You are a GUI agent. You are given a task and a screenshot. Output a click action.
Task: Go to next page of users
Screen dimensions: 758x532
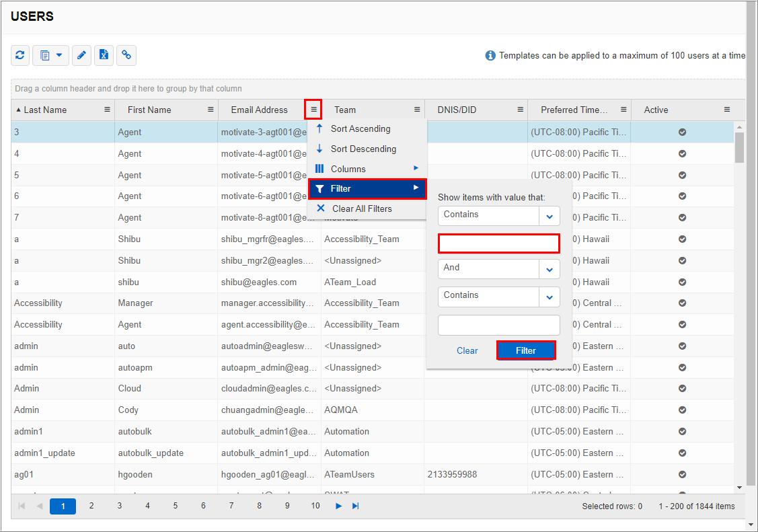pyautogui.click(x=338, y=506)
